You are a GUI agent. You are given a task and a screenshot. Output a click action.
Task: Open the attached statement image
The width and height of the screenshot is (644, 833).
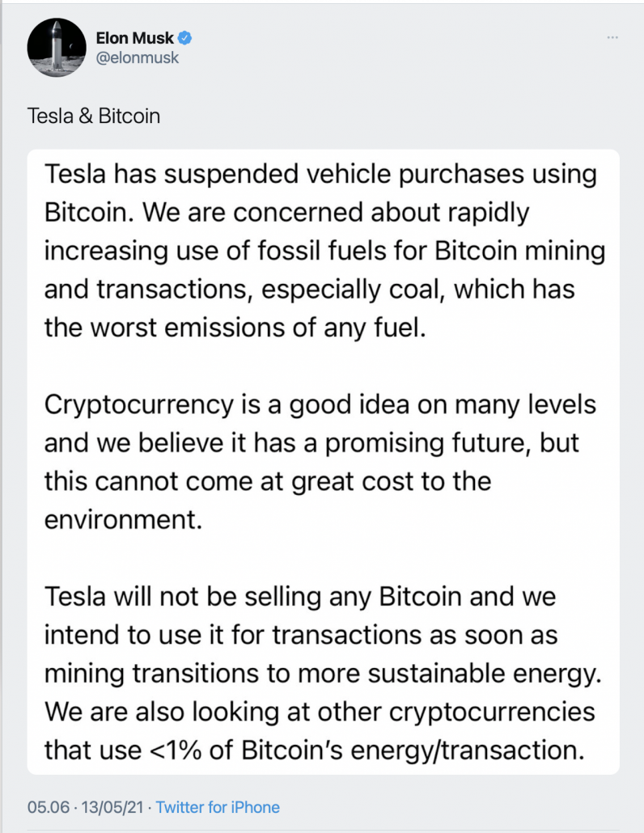pos(323,462)
